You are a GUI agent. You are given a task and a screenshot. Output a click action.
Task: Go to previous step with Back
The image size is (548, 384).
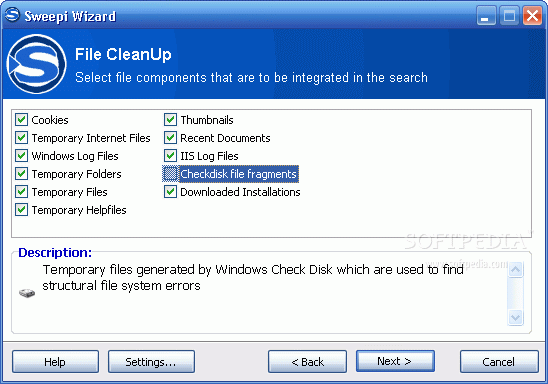308,362
